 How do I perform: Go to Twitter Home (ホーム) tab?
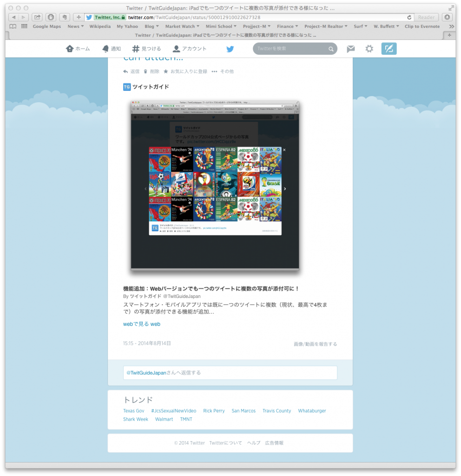78,48
